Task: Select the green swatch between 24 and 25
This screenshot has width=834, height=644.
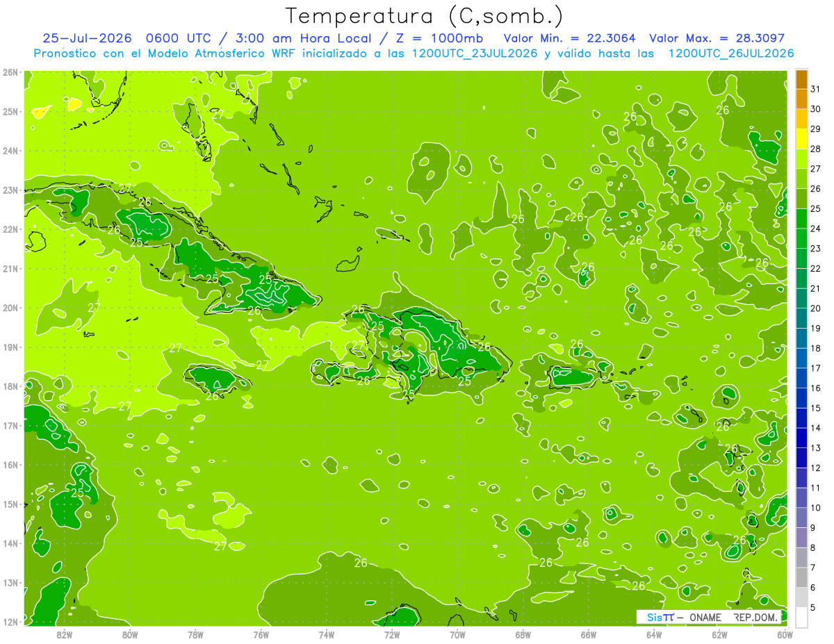Action: tap(801, 218)
